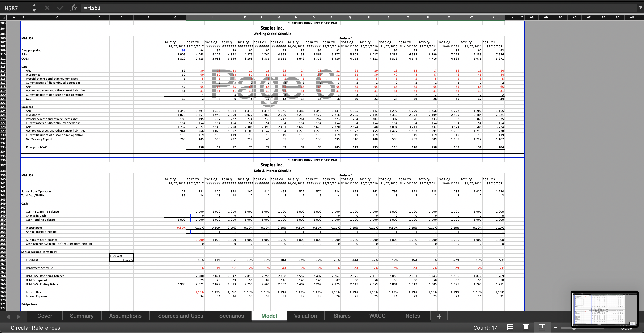Open the Shares sheet tab
The width and height of the screenshot is (644, 333).
point(342,316)
